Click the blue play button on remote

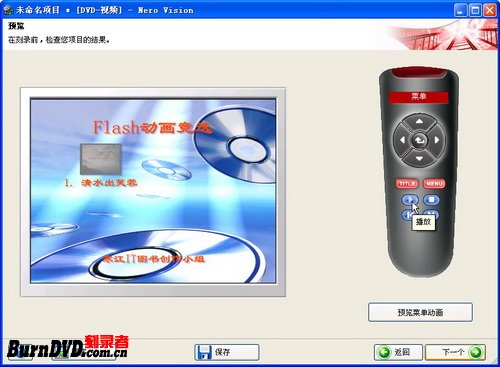(410, 200)
